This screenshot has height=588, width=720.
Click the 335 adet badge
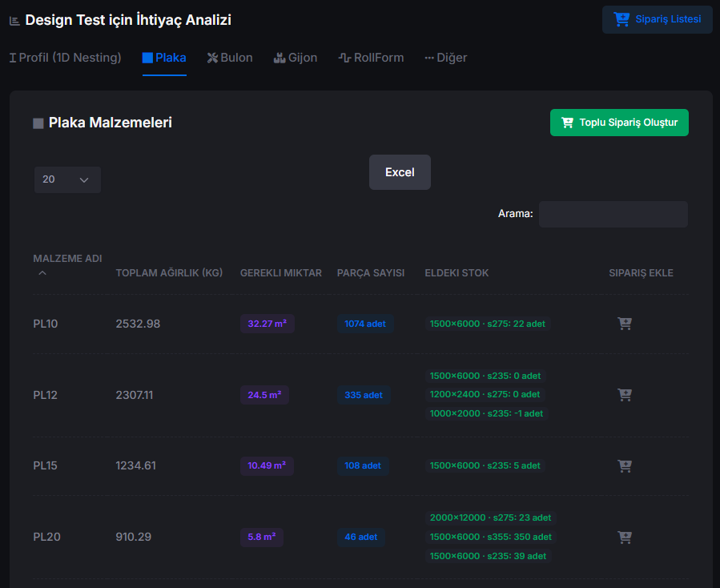pyautogui.click(x=364, y=395)
